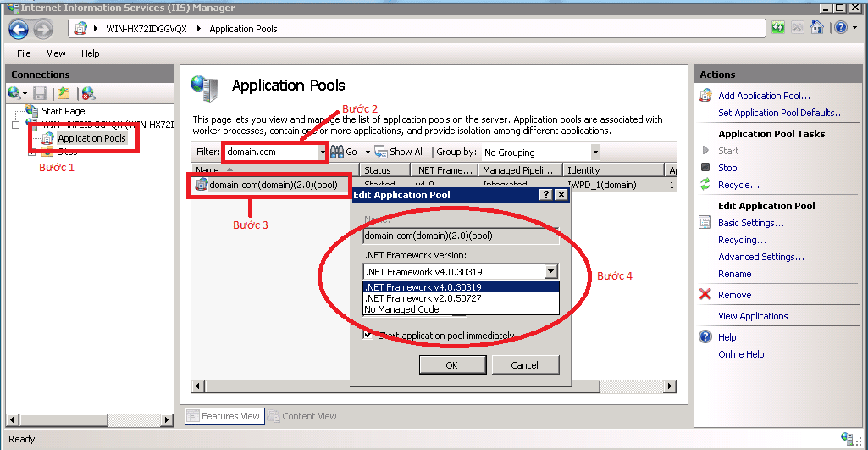Select Application Pools node in Connections tree

(91, 138)
